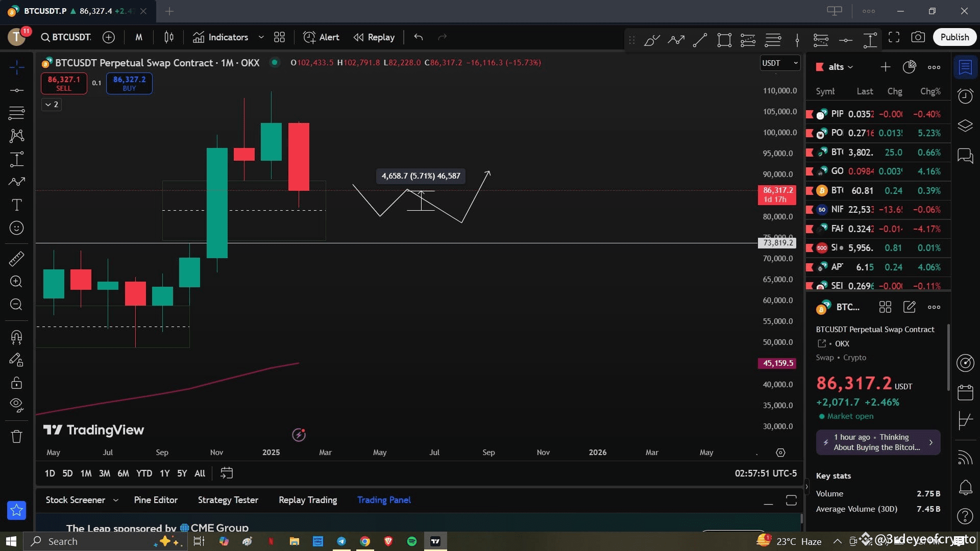980x551 pixels.
Task: Select the Measure tool in left sidebar
Action: pyautogui.click(x=17, y=259)
